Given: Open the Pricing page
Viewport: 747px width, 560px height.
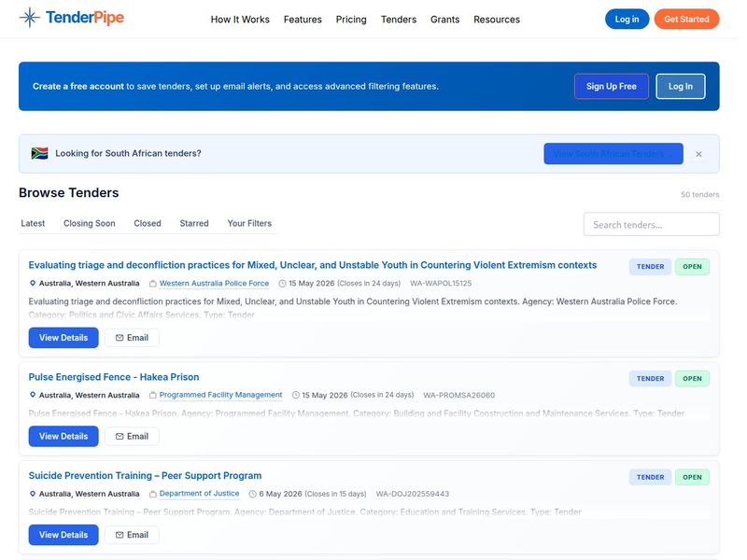Looking at the screenshot, I should (x=351, y=20).
